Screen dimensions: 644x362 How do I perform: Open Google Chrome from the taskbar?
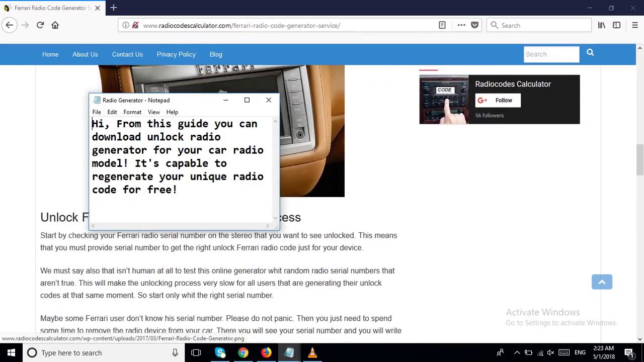coord(243,353)
